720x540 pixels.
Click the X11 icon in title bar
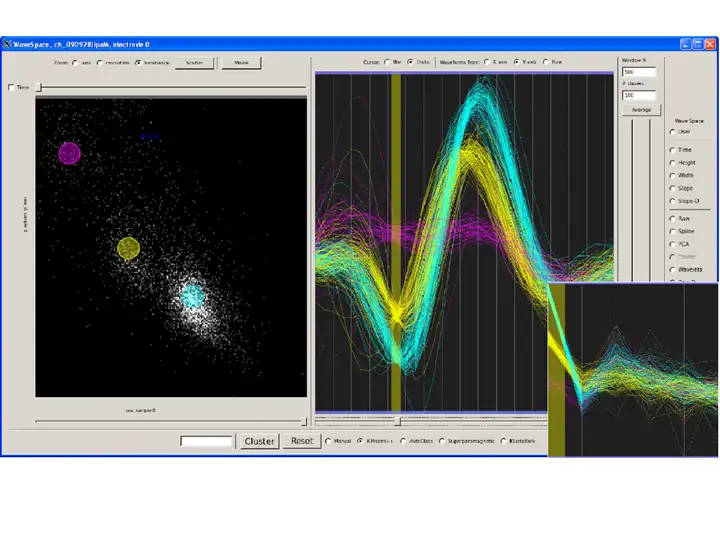pos(7,44)
